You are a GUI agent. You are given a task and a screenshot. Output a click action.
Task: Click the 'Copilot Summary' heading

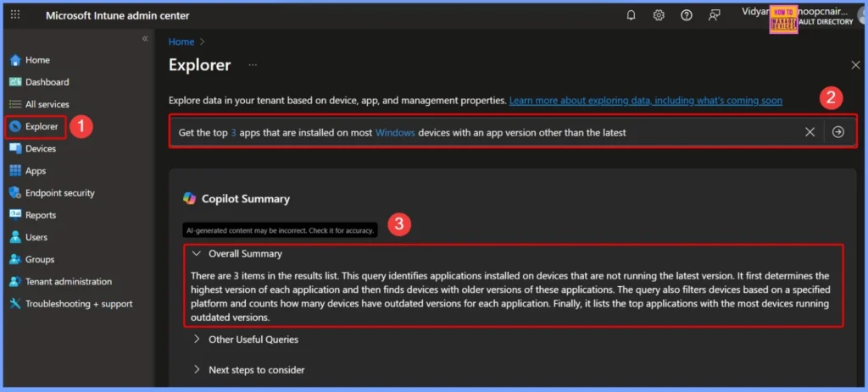pyautogui.click(x=245, y=199)
